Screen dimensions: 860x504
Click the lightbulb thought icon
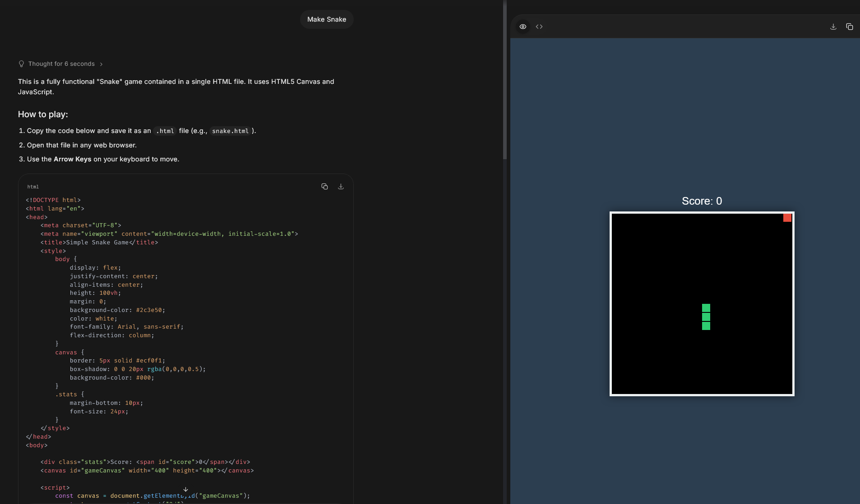pos(21,64)
